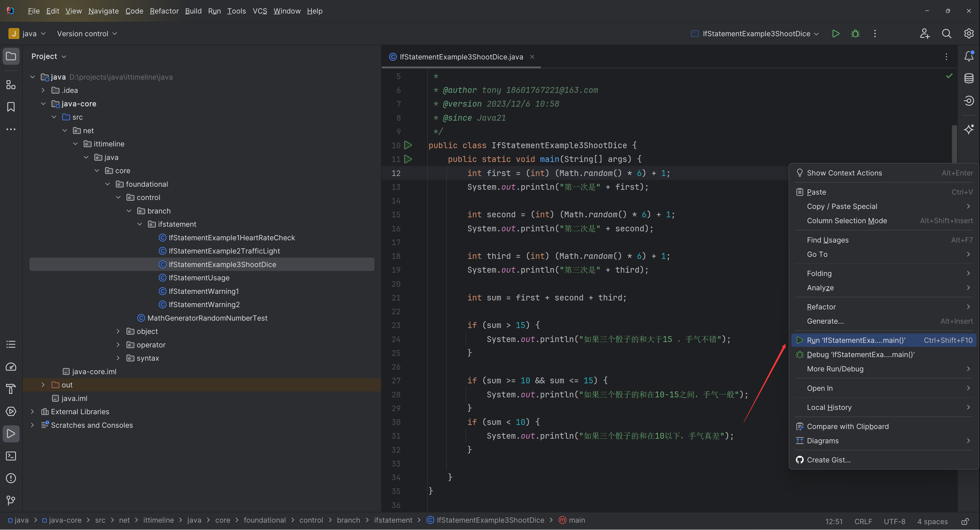Image resolution: width=980 pixels, height=530 pixels.
Task: Expand External Libraries node
Action: [32, 412]
